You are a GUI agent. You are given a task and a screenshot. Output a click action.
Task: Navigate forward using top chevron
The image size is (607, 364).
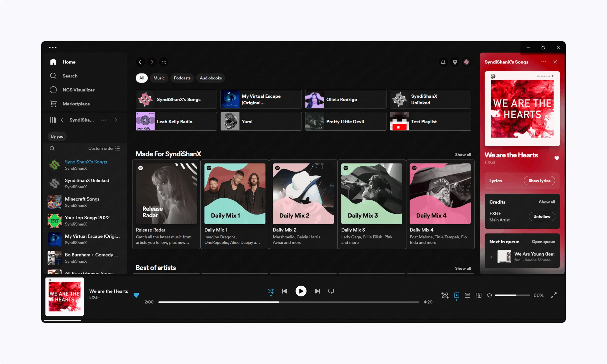point(152,62)
